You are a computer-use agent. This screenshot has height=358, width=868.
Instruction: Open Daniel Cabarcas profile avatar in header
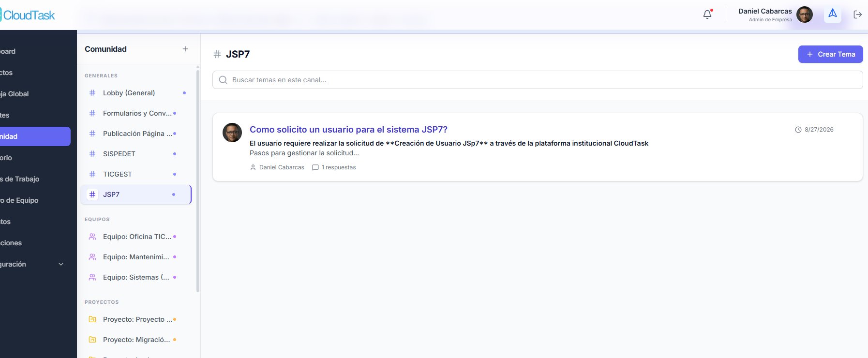click(x=805, y=15)
